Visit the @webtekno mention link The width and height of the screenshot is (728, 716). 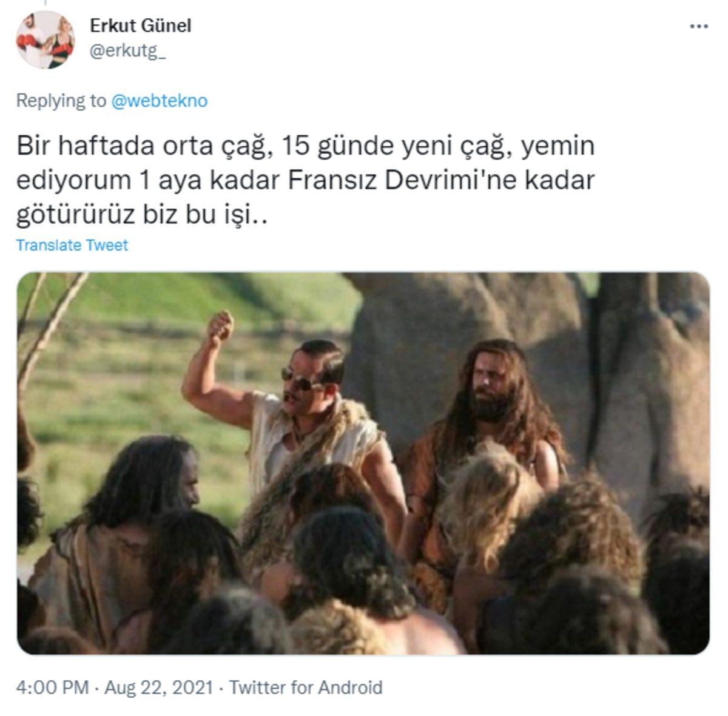tap(159, 101)
